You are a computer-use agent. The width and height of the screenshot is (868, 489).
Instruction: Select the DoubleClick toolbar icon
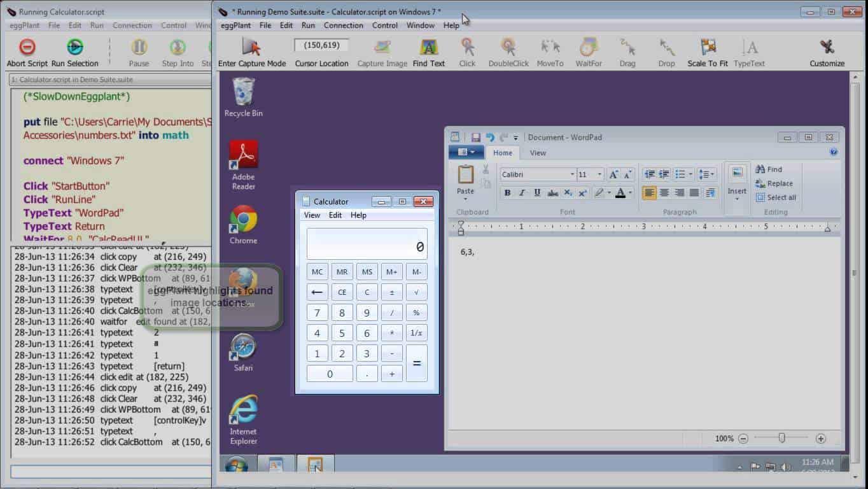[508, 47]
